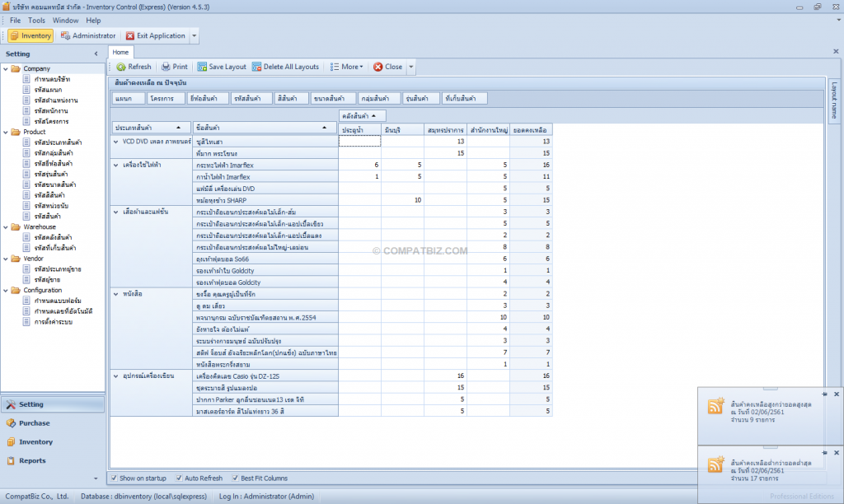This screenshot has height=504, width=844.
Task: Toggle the Show on startup checkbox
Action: click(x=115, y=478)
